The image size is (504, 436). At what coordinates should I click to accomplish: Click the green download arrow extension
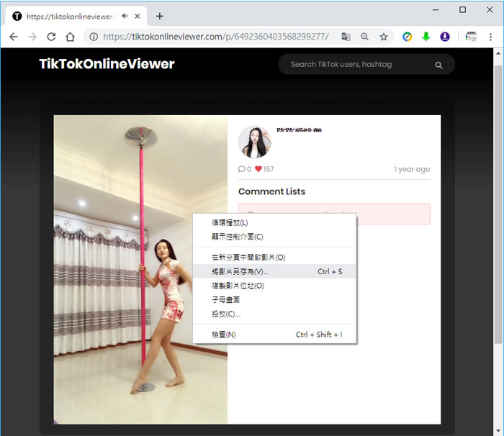[x=426, y=37]
